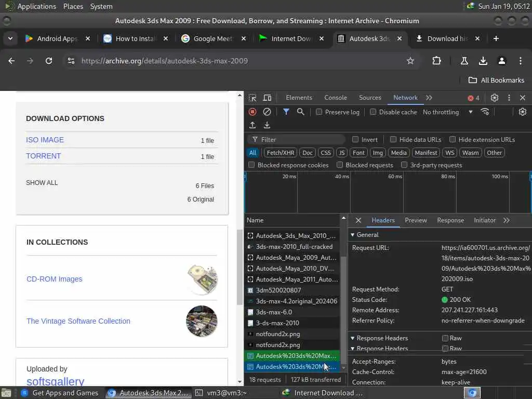Screen dimensions: 532x399
Task: Open network search magnifier
Action: [300, 112]
